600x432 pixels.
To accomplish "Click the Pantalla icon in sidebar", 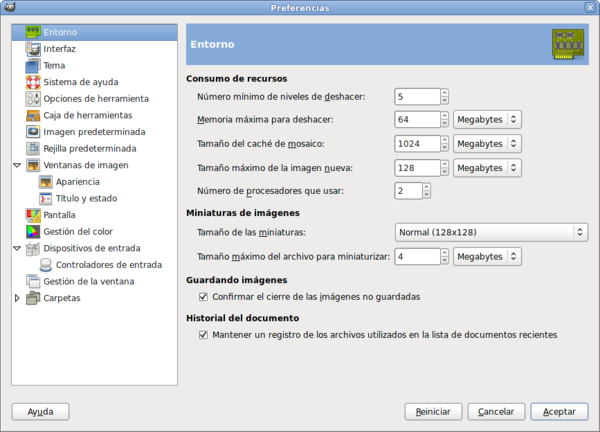I will [33, 215].
